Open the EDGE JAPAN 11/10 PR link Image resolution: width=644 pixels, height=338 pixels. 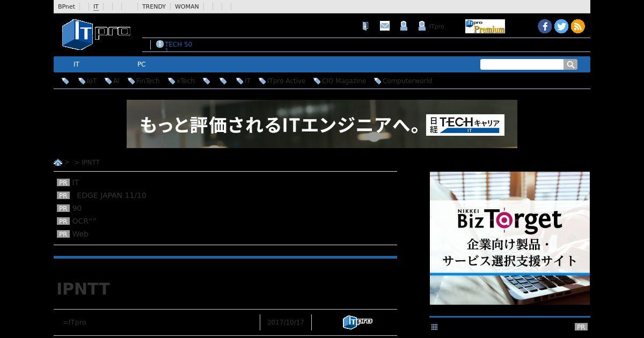tap(112, 195)
